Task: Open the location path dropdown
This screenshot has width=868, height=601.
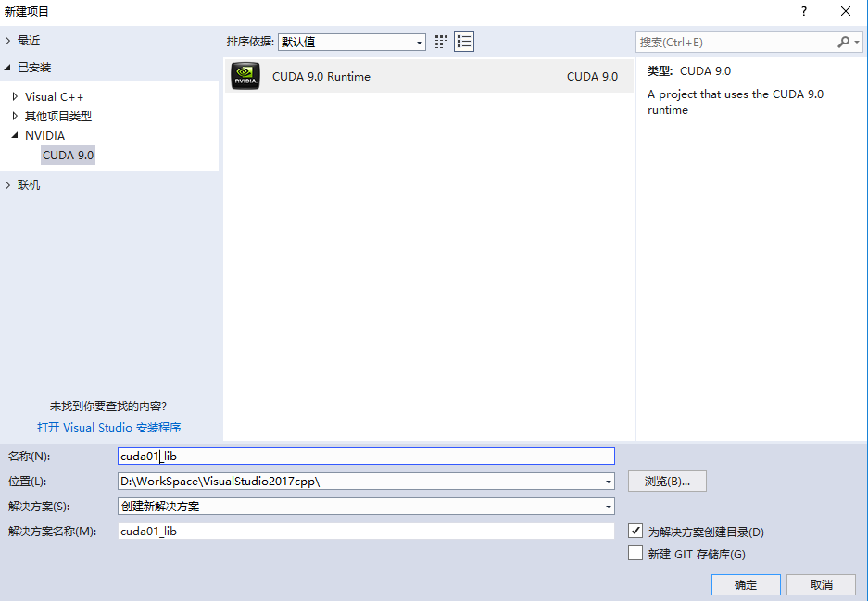Action: point(609,482)
